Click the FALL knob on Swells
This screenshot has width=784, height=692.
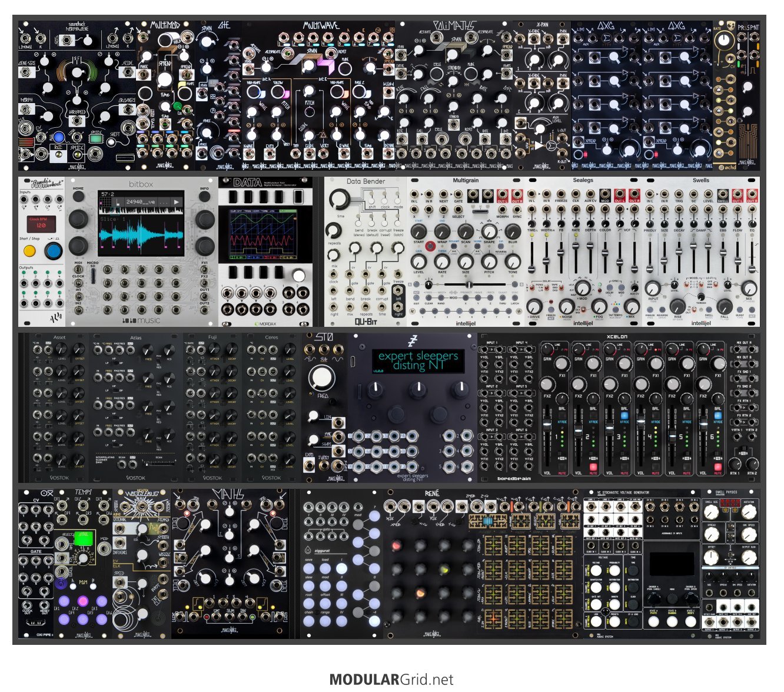point(725,306)
